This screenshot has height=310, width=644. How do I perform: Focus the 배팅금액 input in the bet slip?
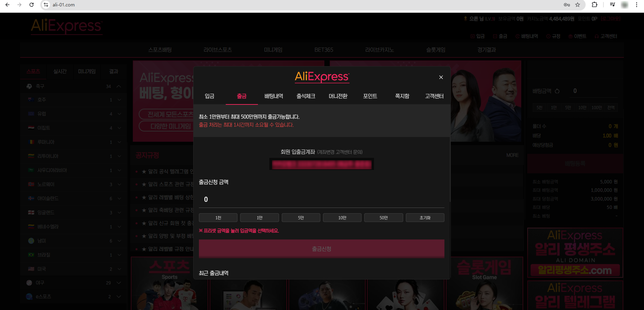point(594,91)
